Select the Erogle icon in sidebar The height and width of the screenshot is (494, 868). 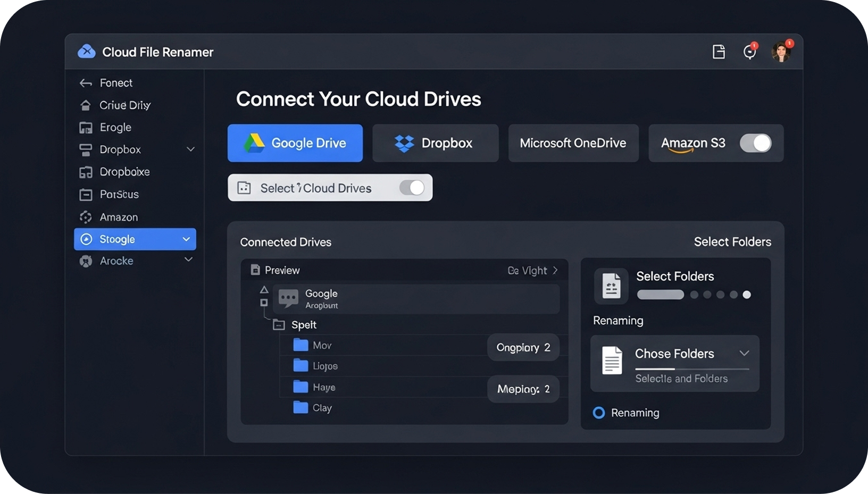point(86,127)
